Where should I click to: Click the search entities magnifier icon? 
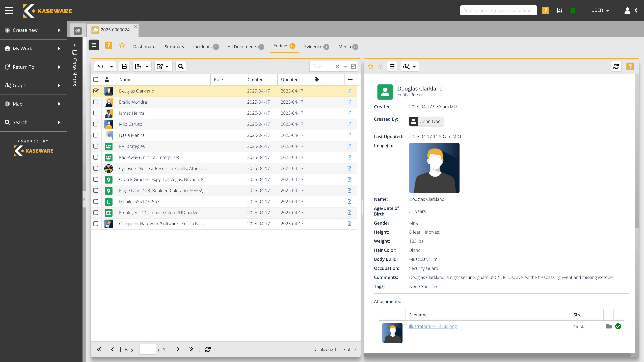[180, 66]
